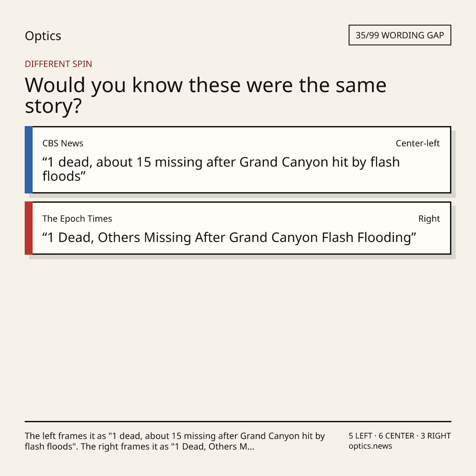
Task: Click the 5 LEFT count
Action: [x=361, y=436]
